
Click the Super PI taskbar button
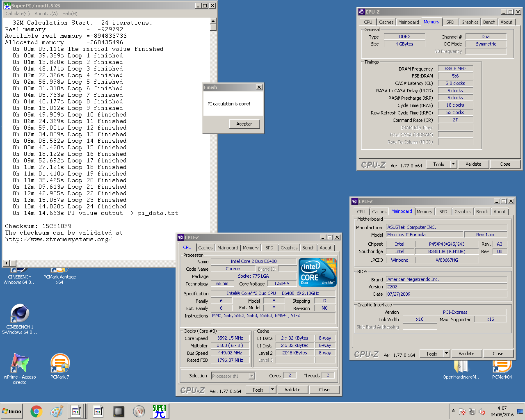pyautogui.click(x=159, y=411)
